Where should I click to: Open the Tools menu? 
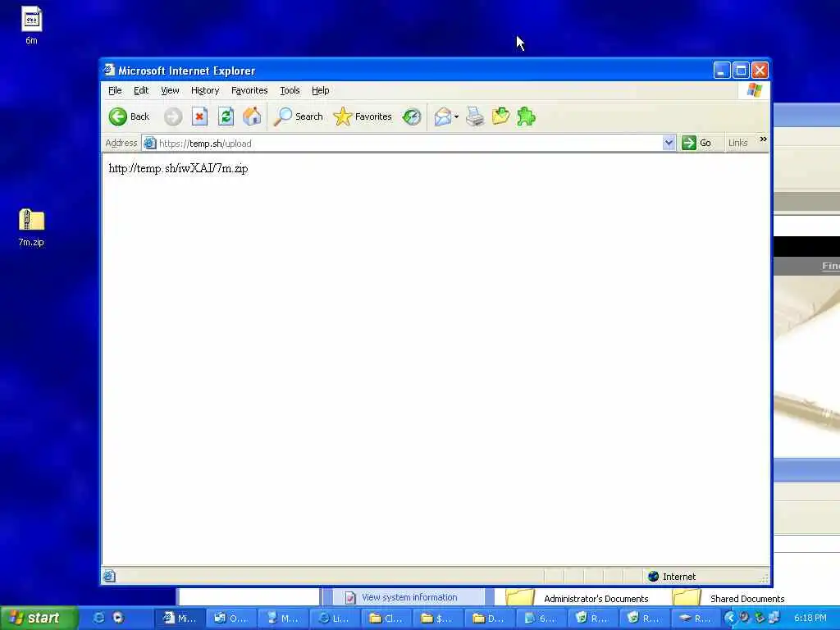[x=290, y=90]
